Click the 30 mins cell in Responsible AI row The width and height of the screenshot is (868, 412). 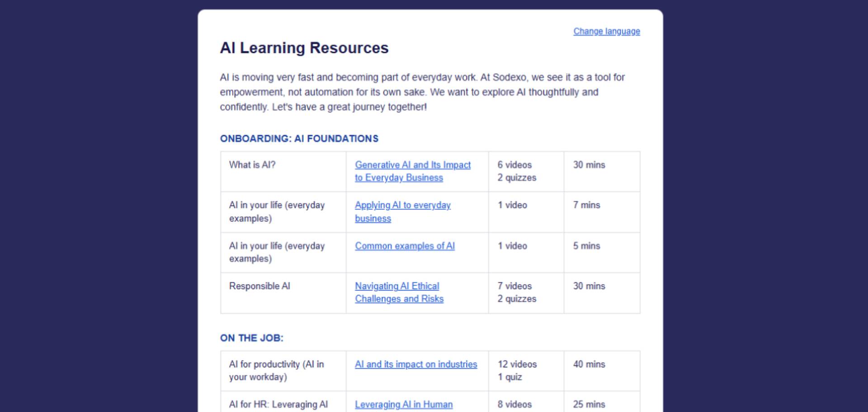(602, 293)
